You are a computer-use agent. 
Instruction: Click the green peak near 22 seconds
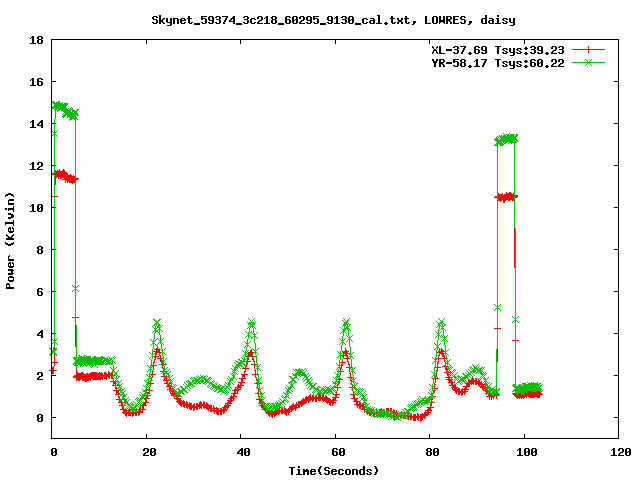point(158,323)
